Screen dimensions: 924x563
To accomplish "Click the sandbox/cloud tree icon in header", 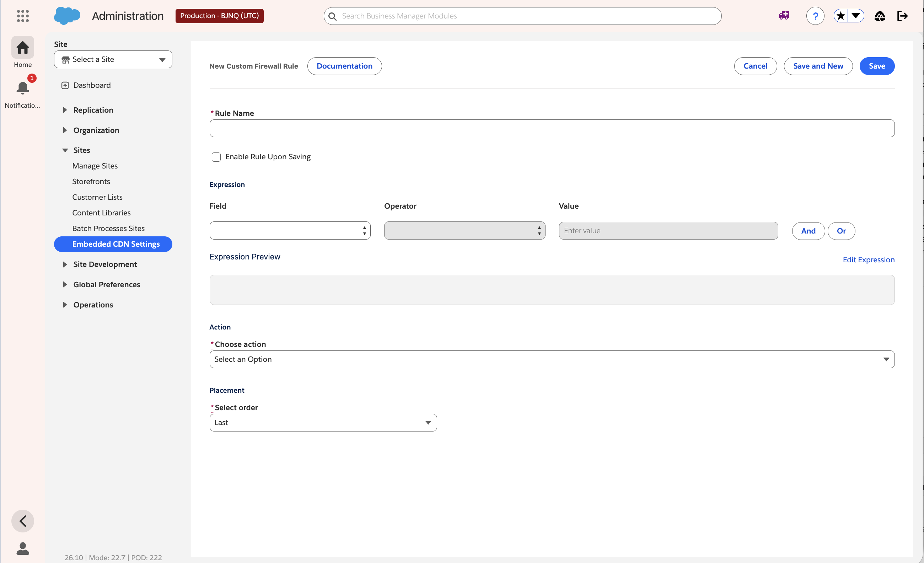I will click(x=880, y=16).
